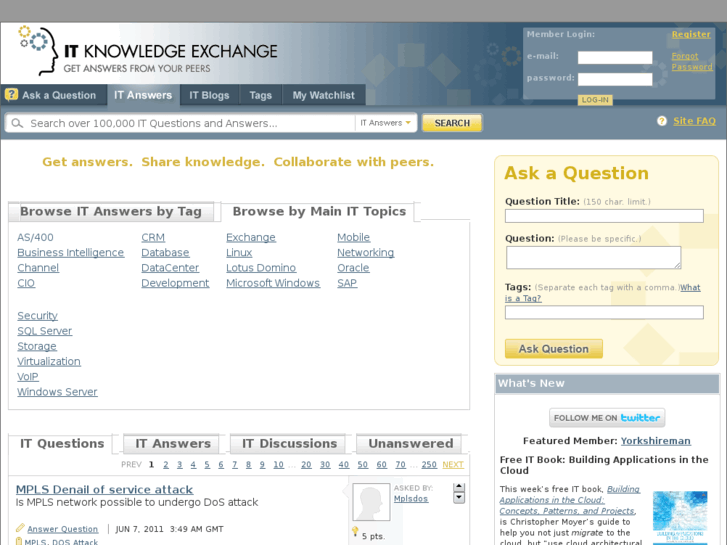Browse the SQL Server tag

click(x=45, y=331)
